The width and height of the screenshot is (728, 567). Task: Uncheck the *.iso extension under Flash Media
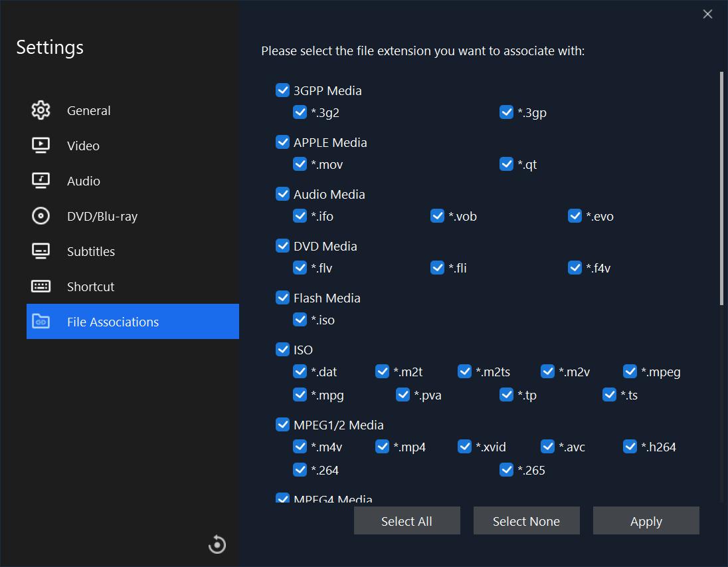click(x=300, y=320)
